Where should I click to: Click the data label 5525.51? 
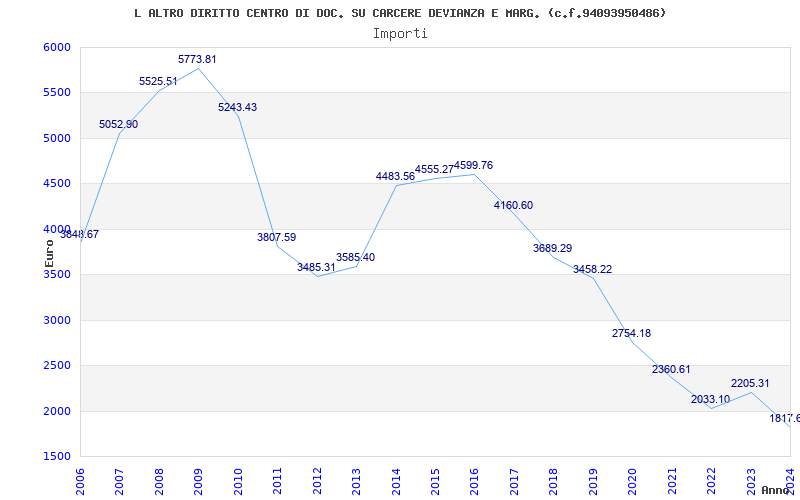pyautogui.click(x=158, y=81)
